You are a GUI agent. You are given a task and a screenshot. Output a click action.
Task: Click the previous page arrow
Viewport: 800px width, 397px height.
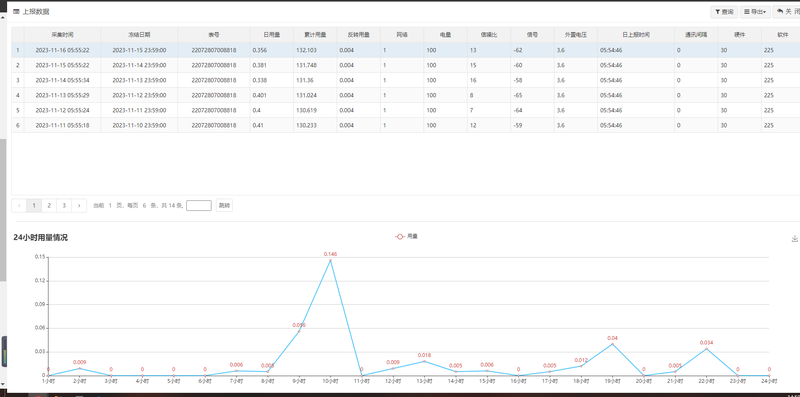tap(19, 206)
